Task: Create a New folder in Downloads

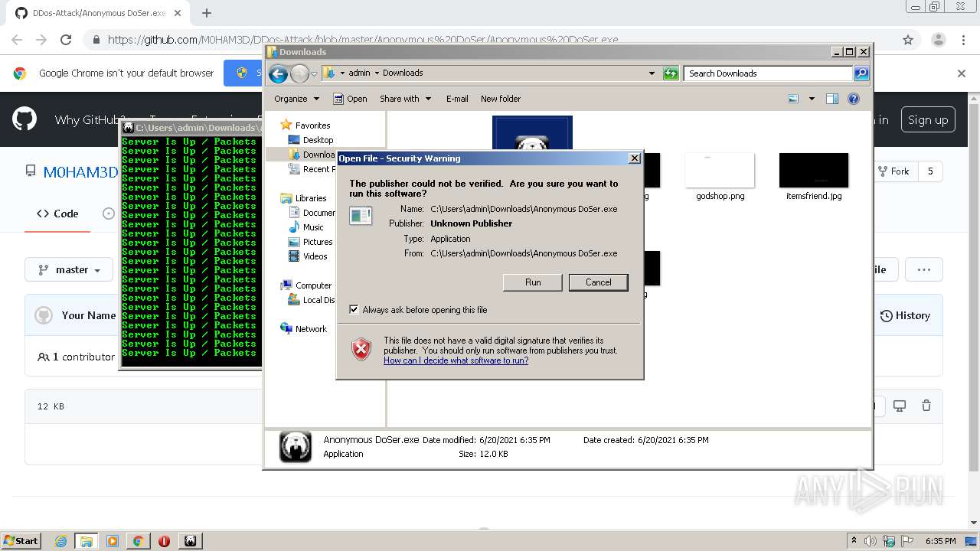Action: coord(501,99)
